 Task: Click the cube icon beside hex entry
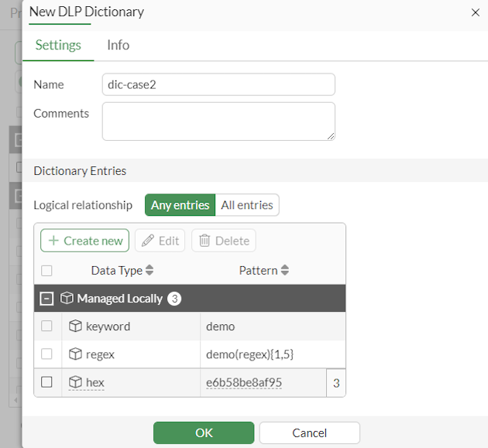tap(75, 382)
